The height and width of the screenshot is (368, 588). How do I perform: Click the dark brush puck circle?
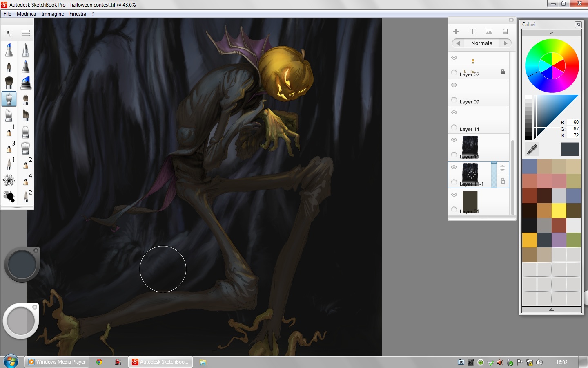tap(22, 264)
